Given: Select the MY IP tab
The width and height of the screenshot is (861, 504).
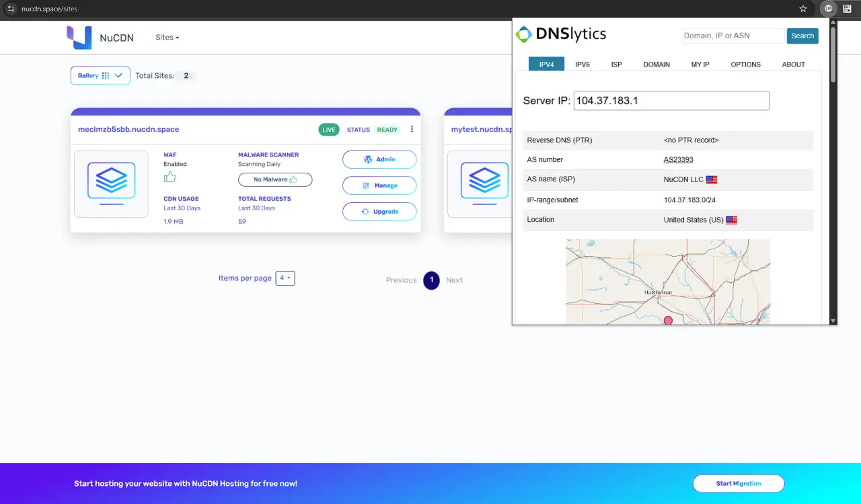Looking at the screenshot, I should coord(700,65).
